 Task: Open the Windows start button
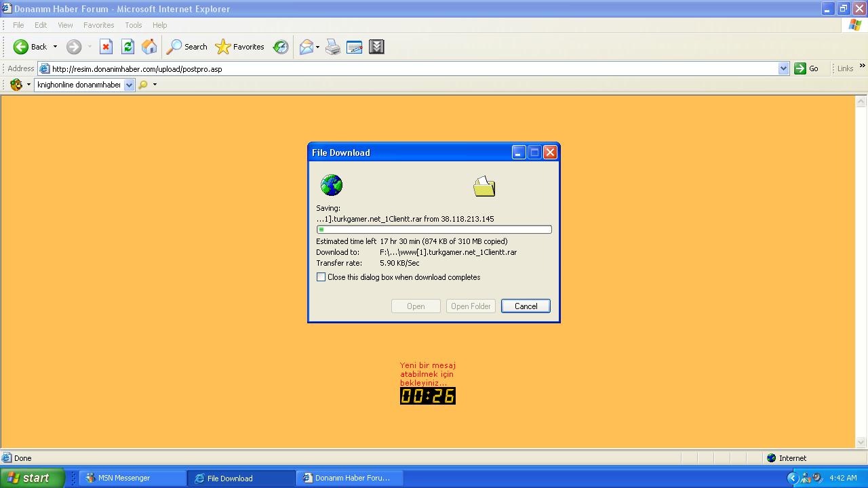pos(32,478)
